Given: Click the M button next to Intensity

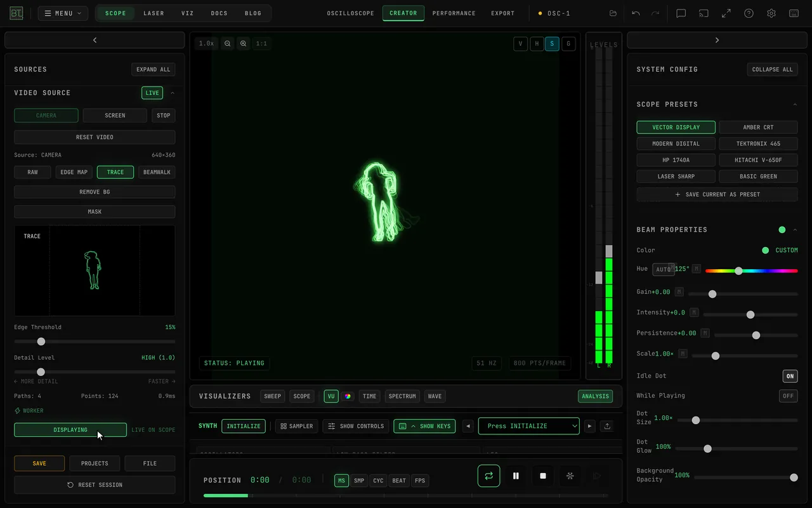Looking at the screenshot, I should pos(694,312).
